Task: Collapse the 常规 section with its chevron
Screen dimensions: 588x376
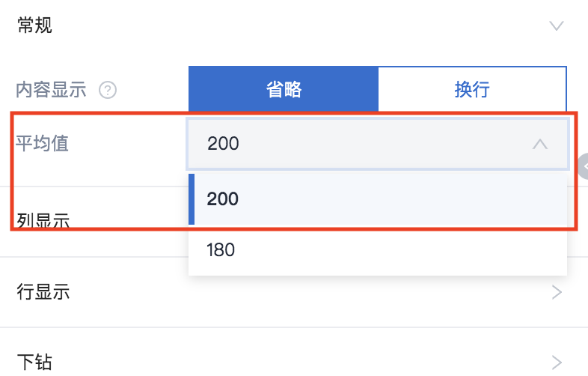Action: tap(557, 26)
